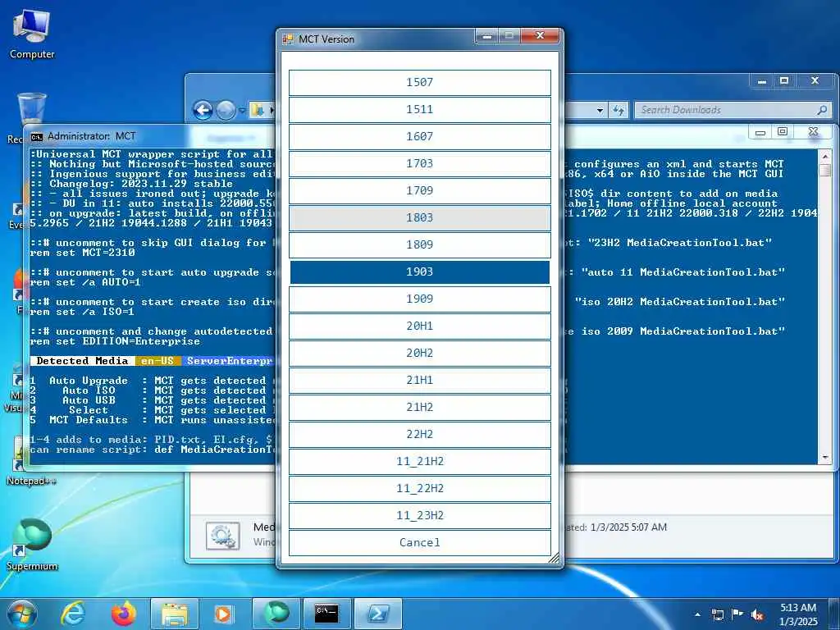Launch the Supermium desktop shortcut
The width and height of the screenshot is (840, 630).
32,544
